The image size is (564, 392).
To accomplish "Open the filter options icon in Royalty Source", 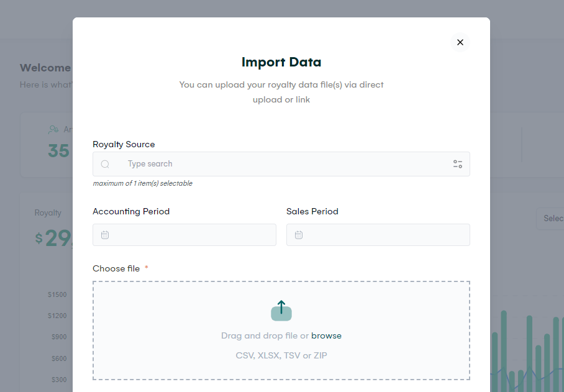I will click(x=458, y=165).
